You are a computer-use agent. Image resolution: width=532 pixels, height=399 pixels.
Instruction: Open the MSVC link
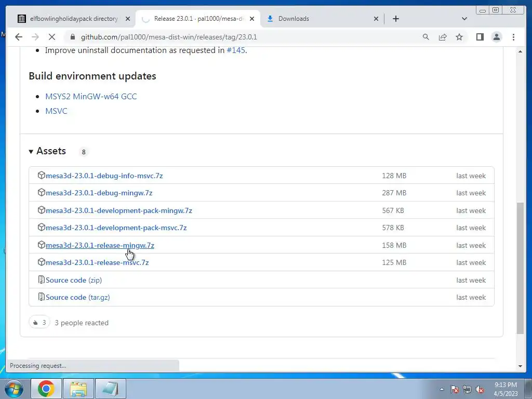pos(56,111)
